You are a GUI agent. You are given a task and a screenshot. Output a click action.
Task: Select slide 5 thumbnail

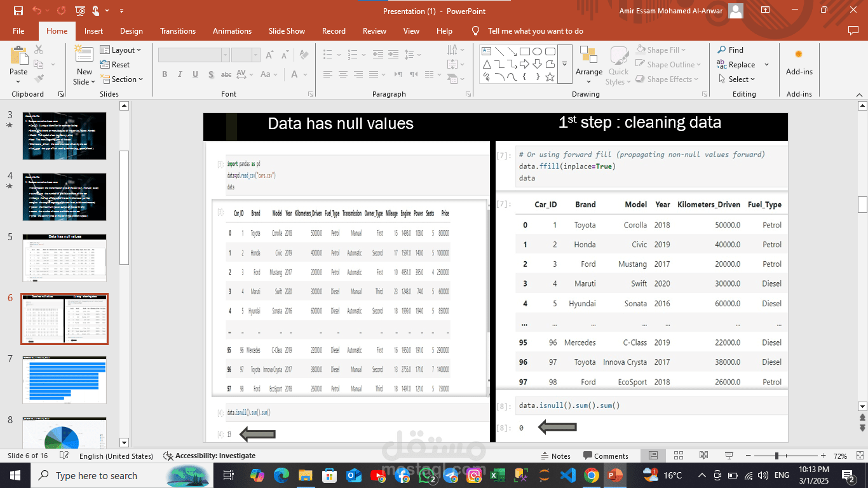point(64,257)
